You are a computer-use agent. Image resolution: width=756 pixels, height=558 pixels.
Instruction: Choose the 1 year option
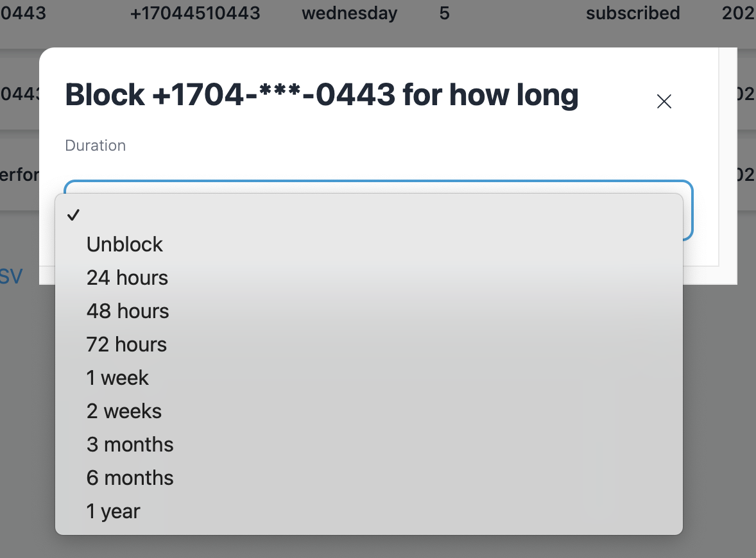[x=113, y=511]
